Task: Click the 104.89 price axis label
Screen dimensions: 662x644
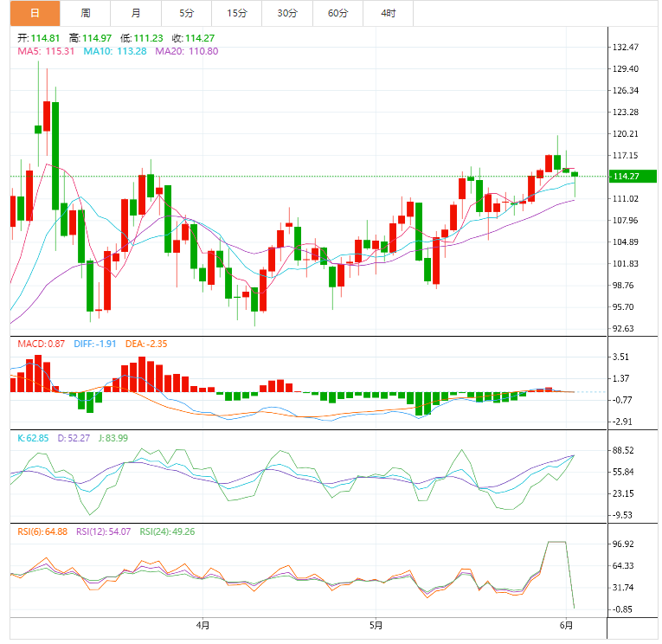Action: pyautogui.click(x=626, y=242)
